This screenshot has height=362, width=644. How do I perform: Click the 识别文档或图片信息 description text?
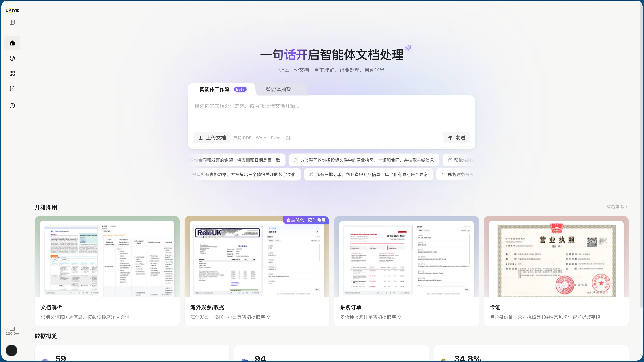(x=85, y=317)
